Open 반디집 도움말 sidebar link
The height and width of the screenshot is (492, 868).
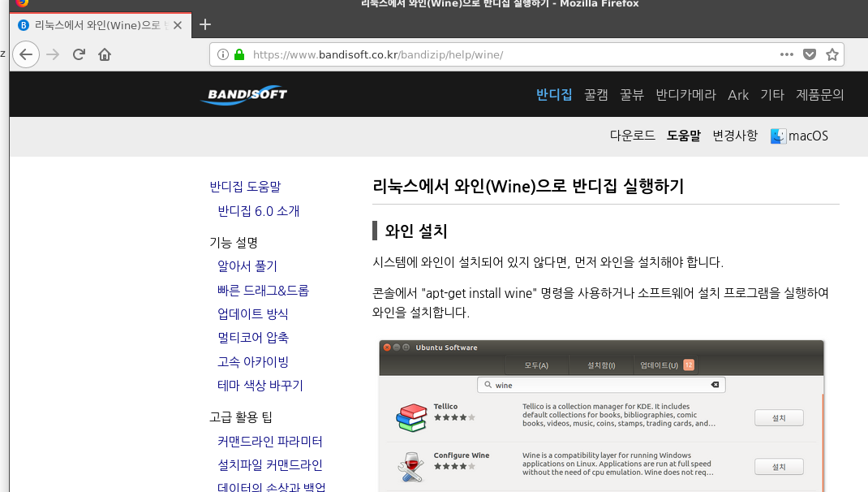tap(245, 187)
